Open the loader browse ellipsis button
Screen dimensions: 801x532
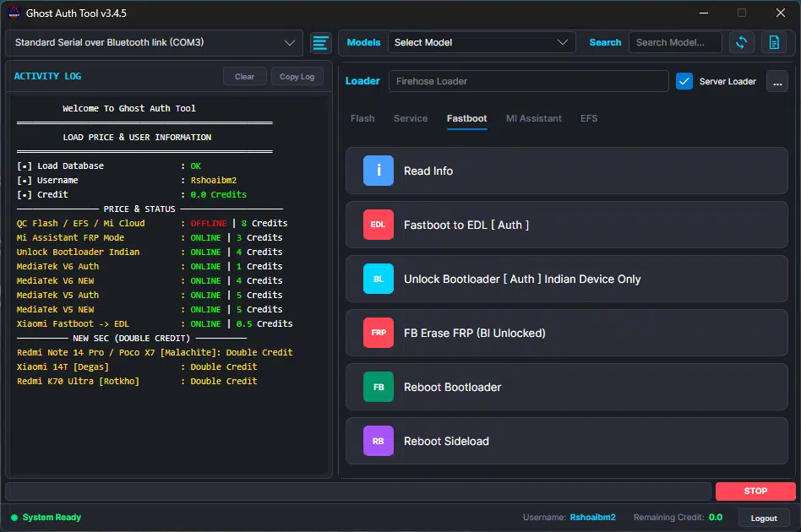(777, 82)
